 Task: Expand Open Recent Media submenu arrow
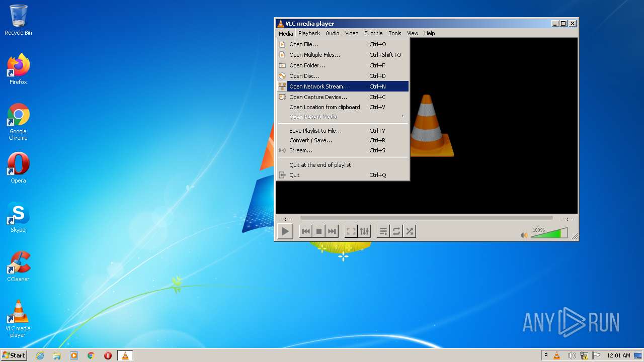pos(403,117)
